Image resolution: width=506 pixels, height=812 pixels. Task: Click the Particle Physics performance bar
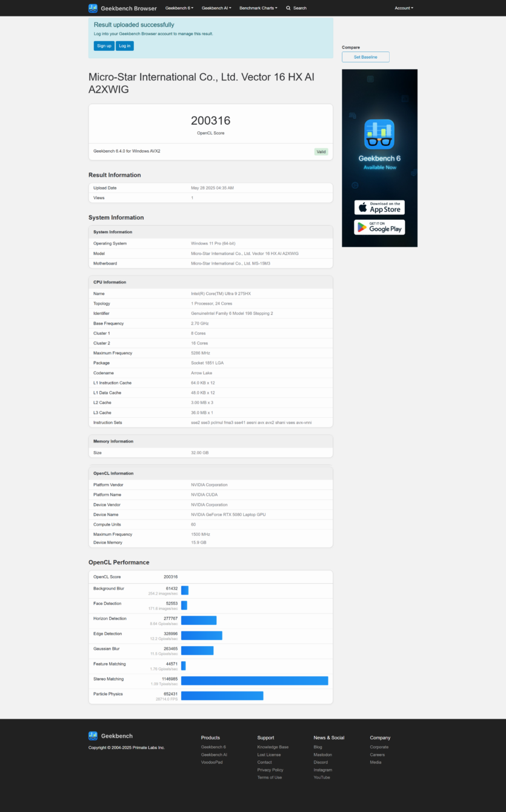(222, 696)
